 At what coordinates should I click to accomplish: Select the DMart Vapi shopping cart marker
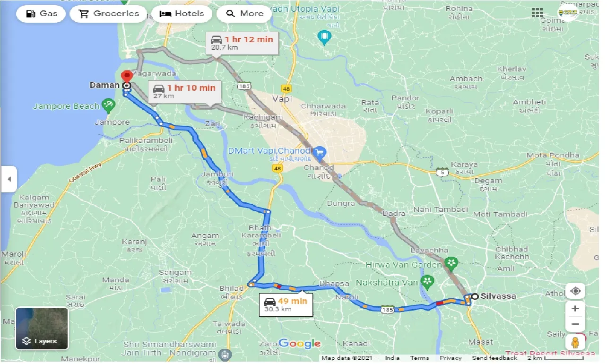pyautogui.click(x=320, y=153)
